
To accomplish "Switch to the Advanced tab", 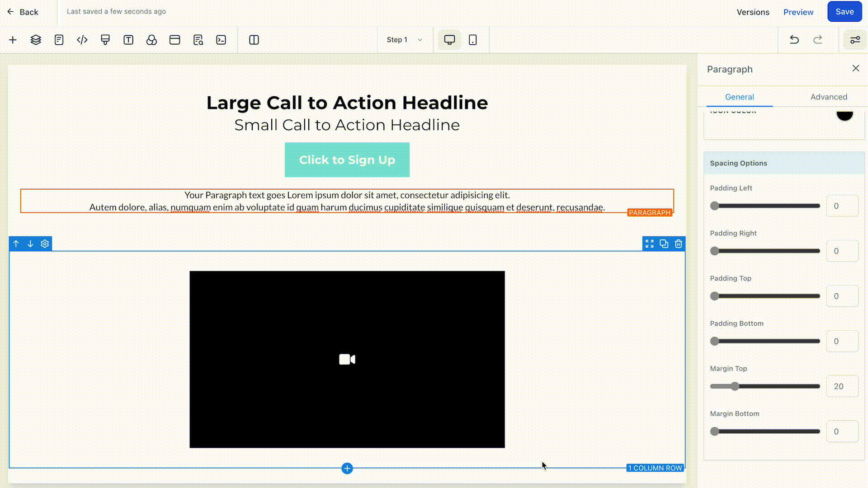I will [x=829, y=97].
